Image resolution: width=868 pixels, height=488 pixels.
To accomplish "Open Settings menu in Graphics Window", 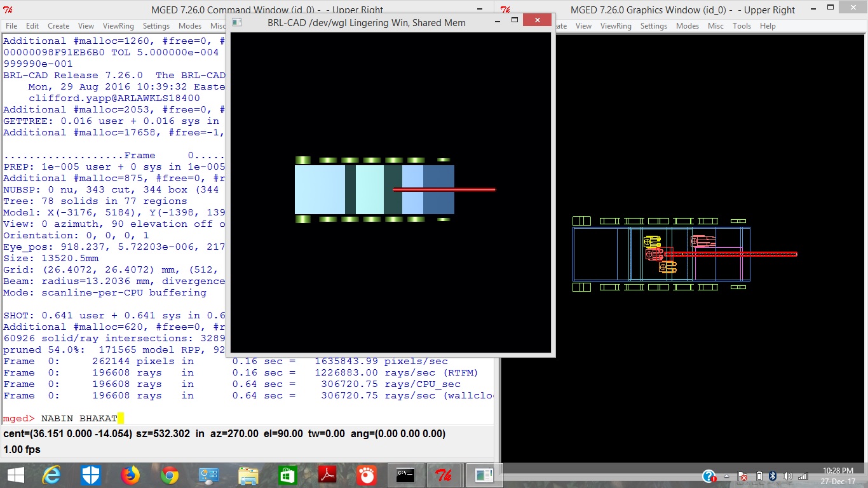I will coord(653,26).
